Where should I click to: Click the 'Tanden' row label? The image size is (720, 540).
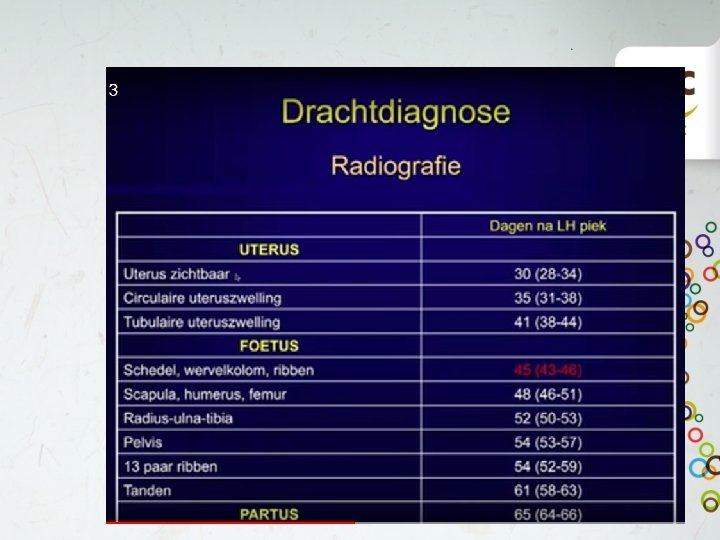[x=147, y=490]
